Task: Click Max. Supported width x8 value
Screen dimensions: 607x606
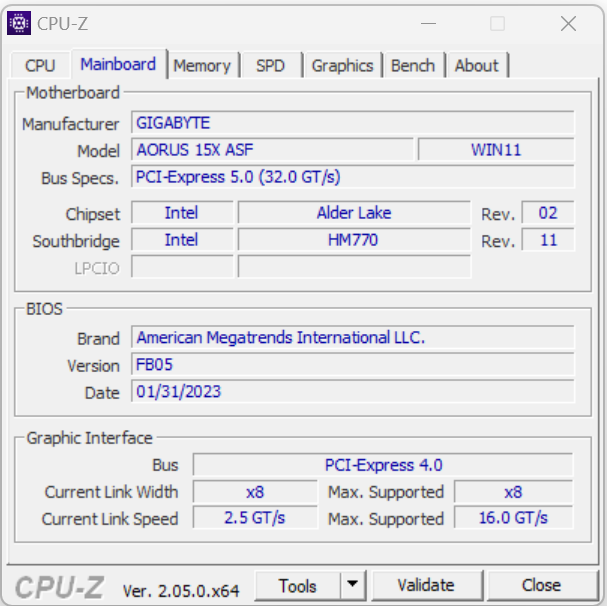Action: [513, 492]
